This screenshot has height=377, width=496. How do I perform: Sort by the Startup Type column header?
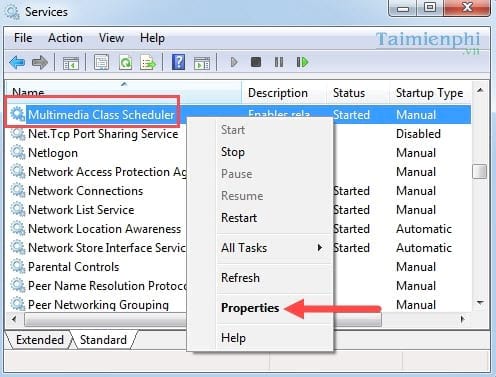coord(429,93)
